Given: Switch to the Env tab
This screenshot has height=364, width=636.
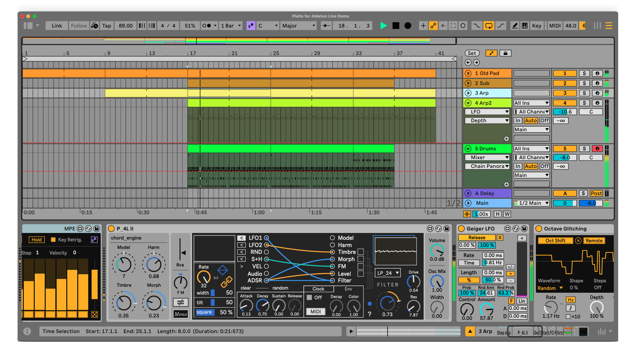Looking at the screenshot, I should point(348,289).
